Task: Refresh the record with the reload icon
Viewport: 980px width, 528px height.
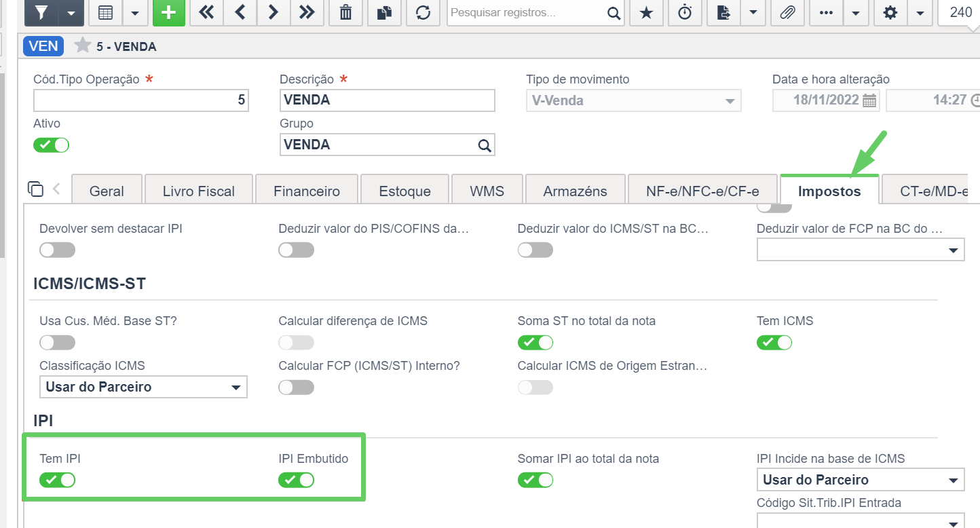Action: tap(423, 12)
